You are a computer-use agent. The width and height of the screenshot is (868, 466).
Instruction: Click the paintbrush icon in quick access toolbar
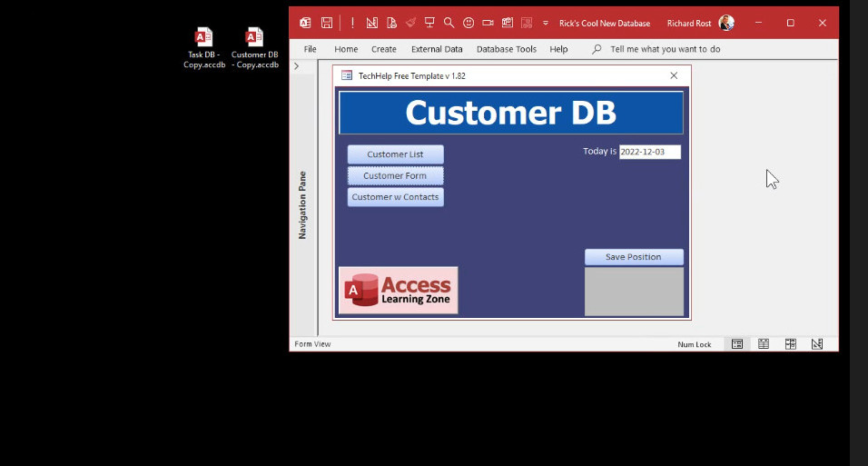pyautogui.click(x=410, y=23)
